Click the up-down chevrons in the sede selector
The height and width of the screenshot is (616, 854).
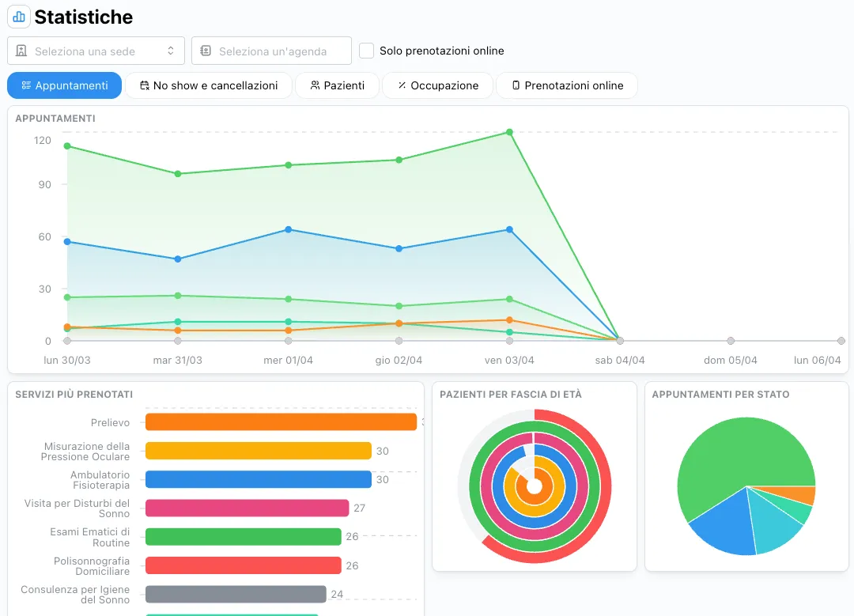tap(172, 50)
